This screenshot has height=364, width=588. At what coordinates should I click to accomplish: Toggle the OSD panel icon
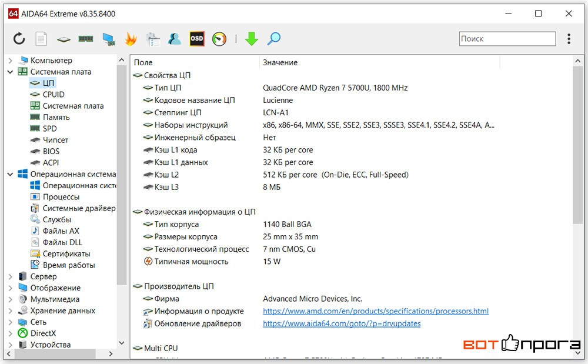click(x=197, y=39)
